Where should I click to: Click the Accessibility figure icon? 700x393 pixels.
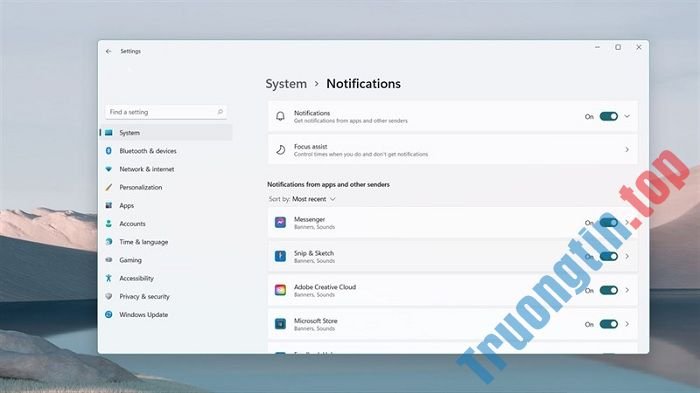[x=108, y=278]
